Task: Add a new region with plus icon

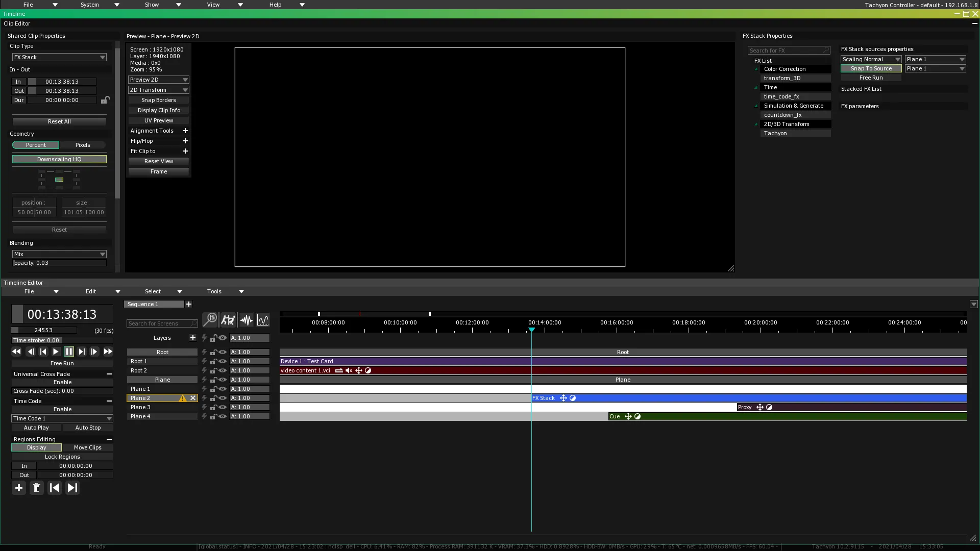Action: [19, 488]
